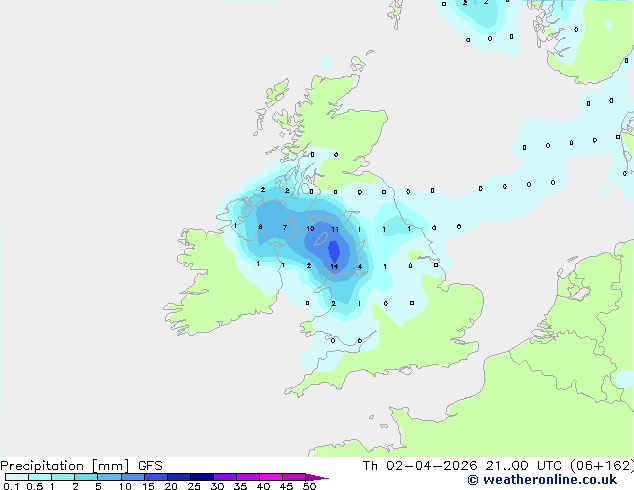Viewport: 634px width, 490px height.
Task: Click the 'Th 02-04-2026 21..00 UTC' timestamp
Action: (464, 466)
